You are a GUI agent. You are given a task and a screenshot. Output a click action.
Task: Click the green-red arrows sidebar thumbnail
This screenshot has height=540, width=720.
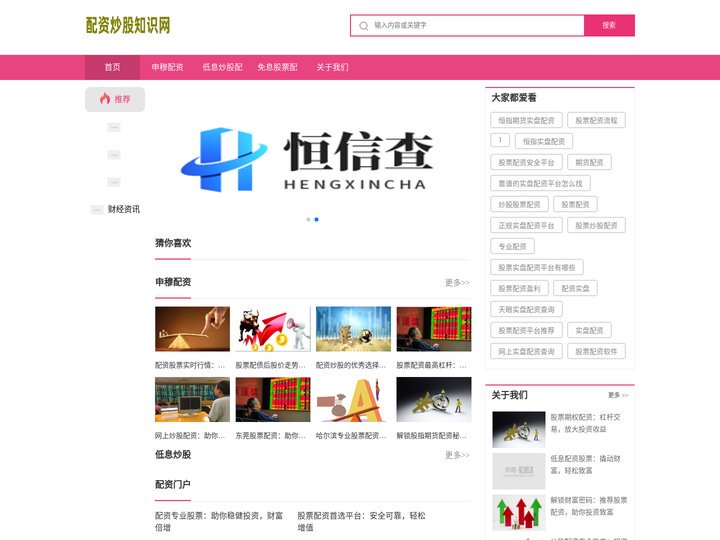coord(519,512)
